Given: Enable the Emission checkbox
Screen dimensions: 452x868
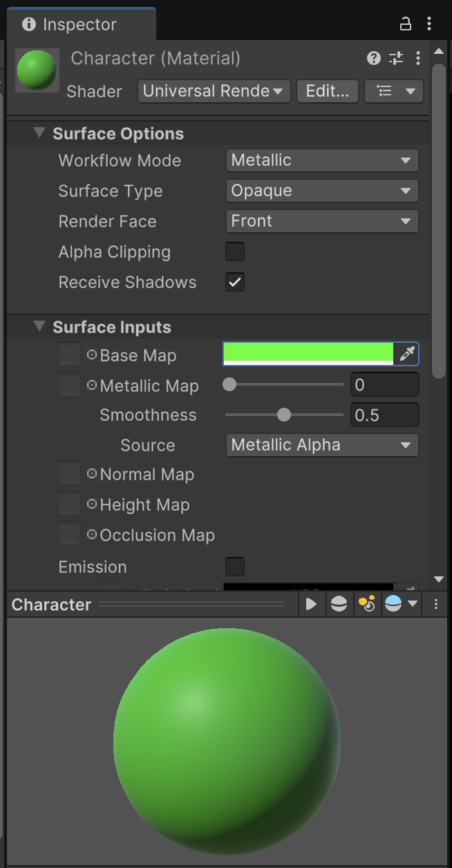Looking at the screenshot, I should tap(235, 567).
